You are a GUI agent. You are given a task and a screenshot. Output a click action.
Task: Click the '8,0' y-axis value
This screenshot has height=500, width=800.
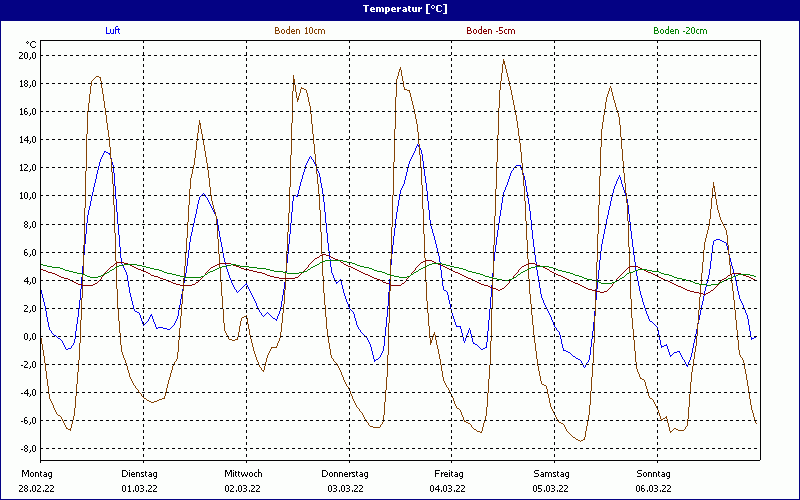(x=30, y=224)
